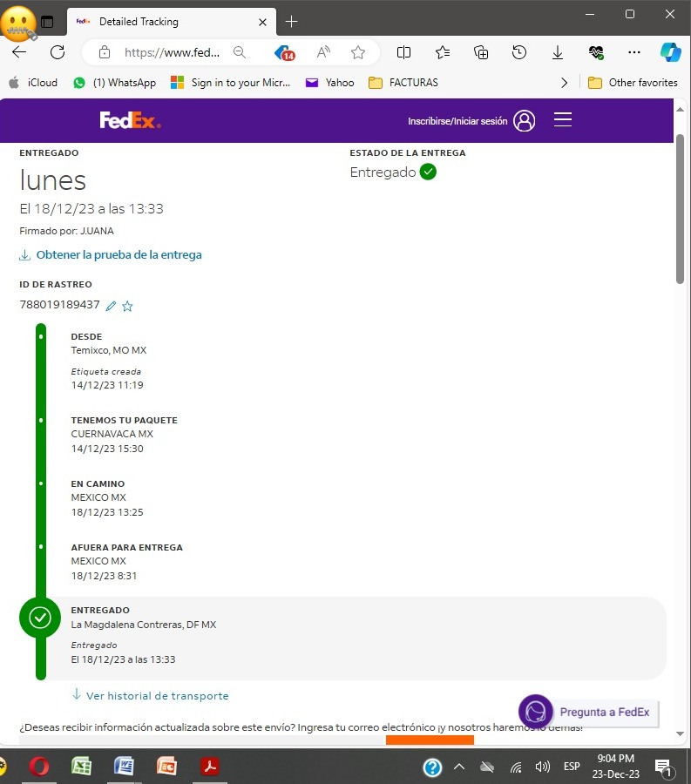The height and width of the screenshot is (784, 691).
Task: Select tracking number 788019189437 text
Action: coord(59,305)
